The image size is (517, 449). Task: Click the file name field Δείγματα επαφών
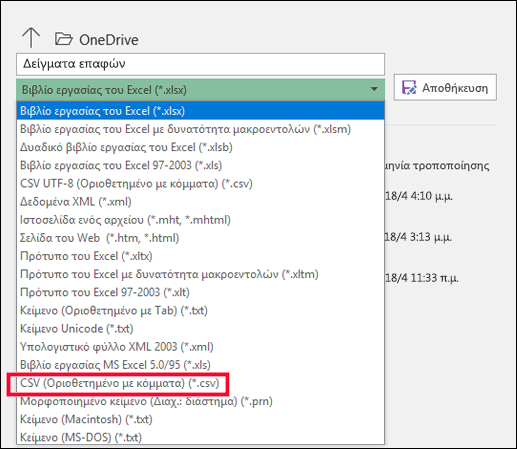pos(200,64)
